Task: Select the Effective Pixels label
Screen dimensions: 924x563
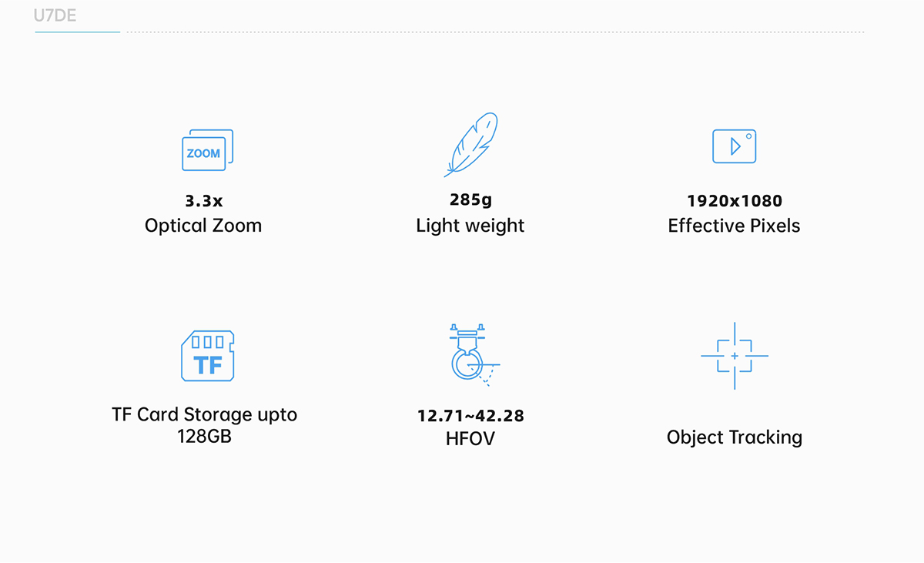Action: [x=735, y=226]
